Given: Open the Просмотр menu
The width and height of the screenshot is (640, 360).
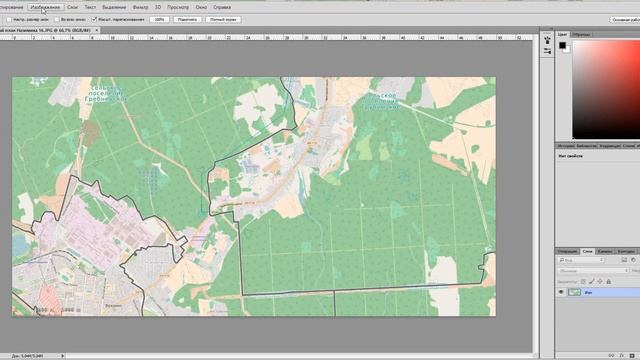Looking at the screenshot, I should (x=178, y=7).
